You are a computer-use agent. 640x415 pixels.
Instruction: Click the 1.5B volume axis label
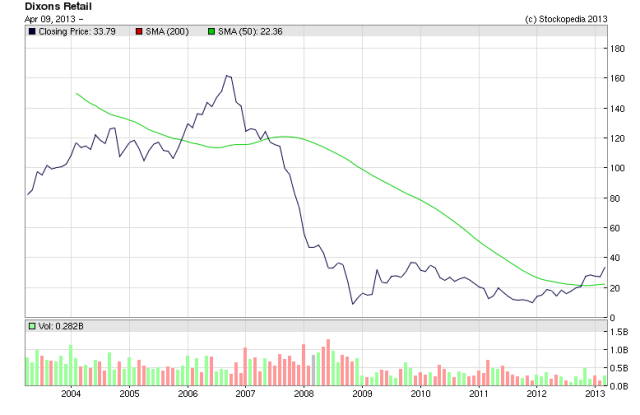point(620,332)
